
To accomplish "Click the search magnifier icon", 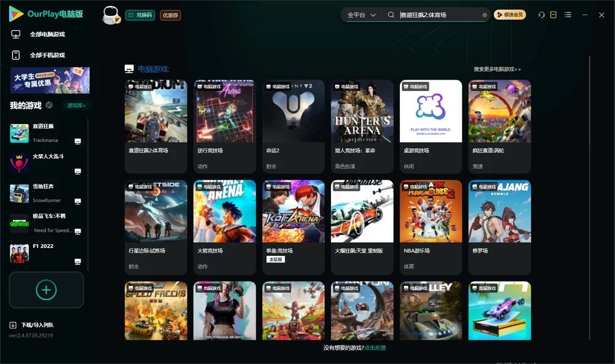I will [391, 15].
